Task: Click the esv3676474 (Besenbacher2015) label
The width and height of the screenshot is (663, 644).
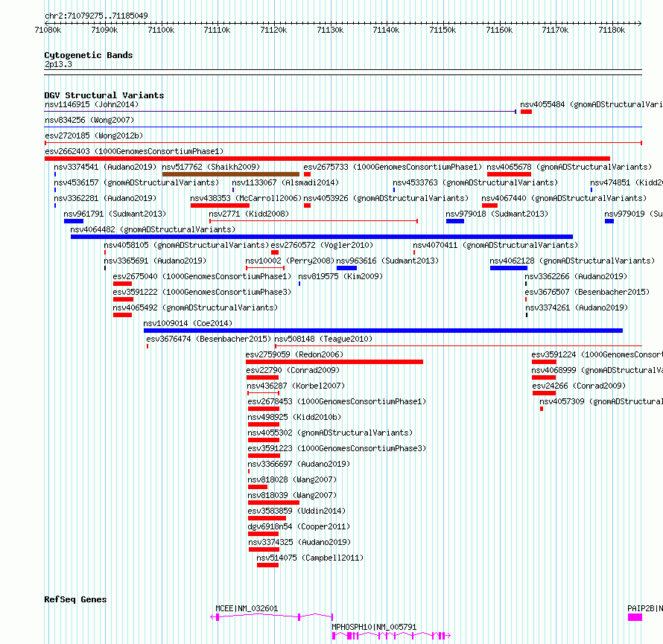Action: pos(209,339)
